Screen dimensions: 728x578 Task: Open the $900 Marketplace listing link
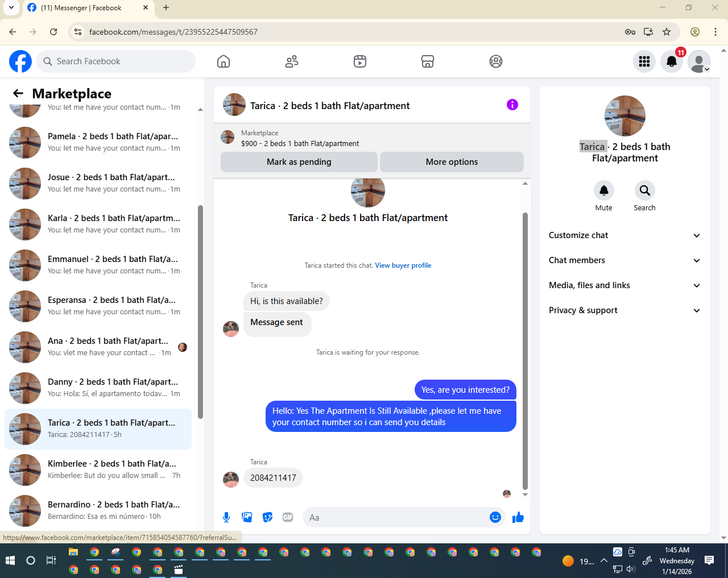coord(300,144)
